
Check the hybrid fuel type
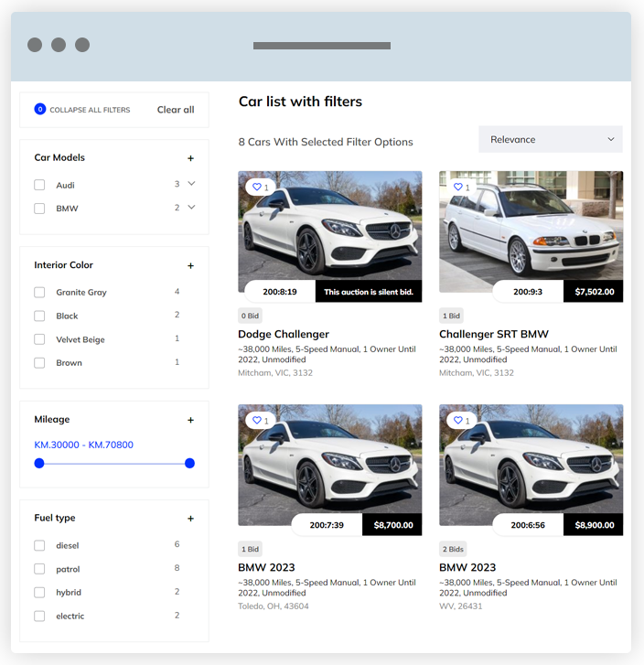tap(39, 592)
